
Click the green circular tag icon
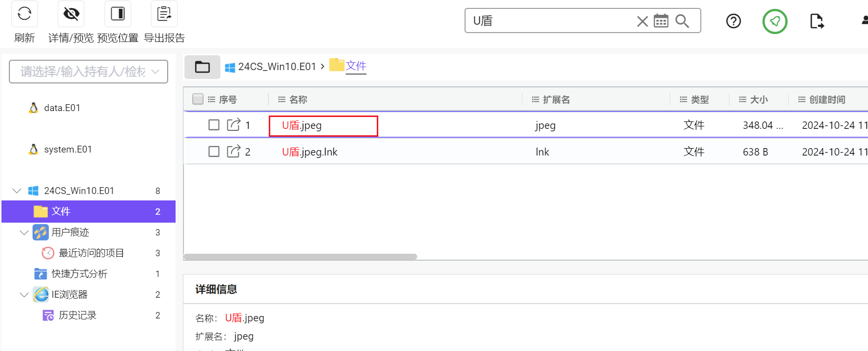coord(775,21)
